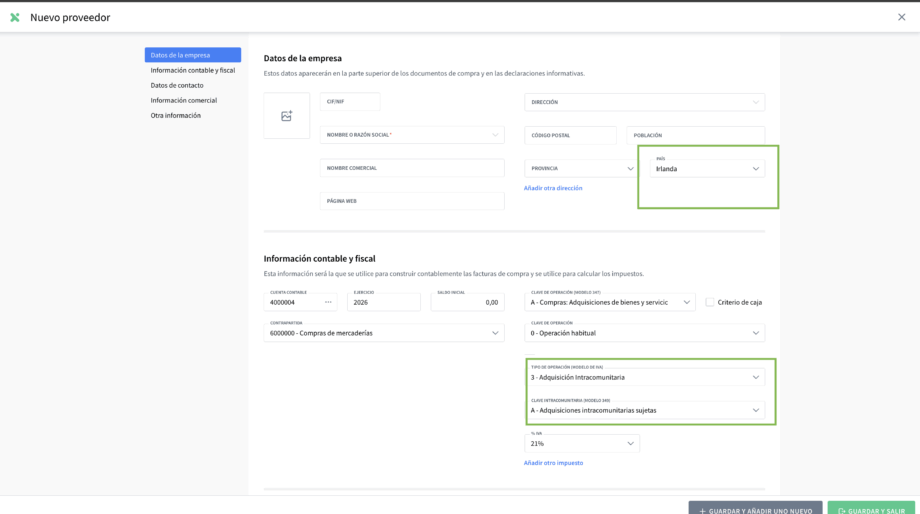Click the add company logo image icon
The width and height of the screenshot is (920, 514).
(x=286, y=116)
